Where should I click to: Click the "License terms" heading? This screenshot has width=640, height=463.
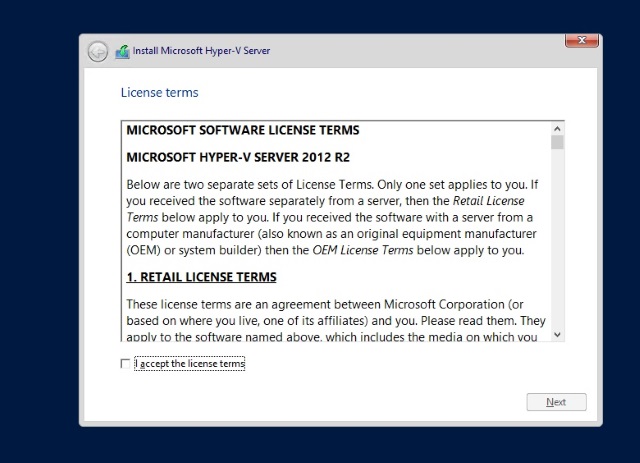[x=160, y=93]
